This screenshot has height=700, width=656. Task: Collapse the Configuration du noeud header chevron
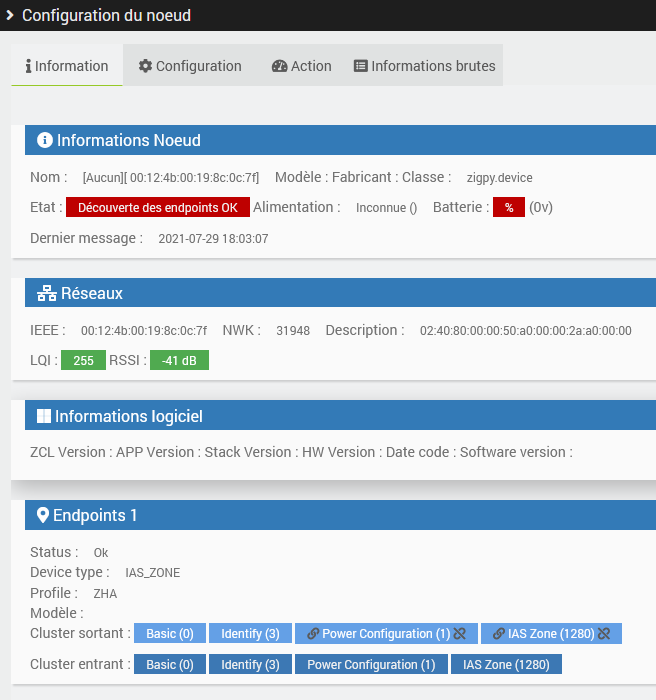pyautogui.click(x=10, y=16)
